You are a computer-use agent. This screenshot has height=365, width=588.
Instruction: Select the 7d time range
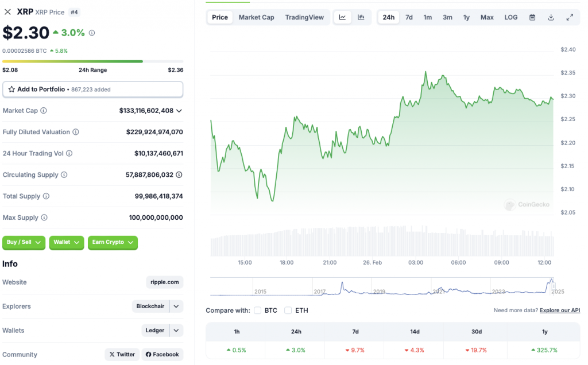[409, 17]
